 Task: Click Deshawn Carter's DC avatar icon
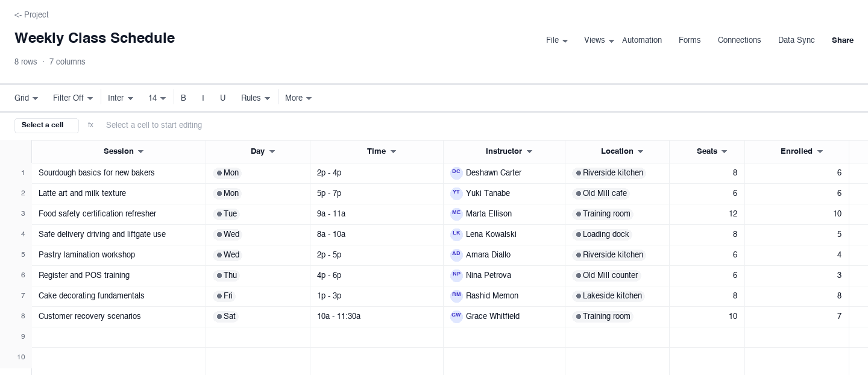[x=456, y=173]
